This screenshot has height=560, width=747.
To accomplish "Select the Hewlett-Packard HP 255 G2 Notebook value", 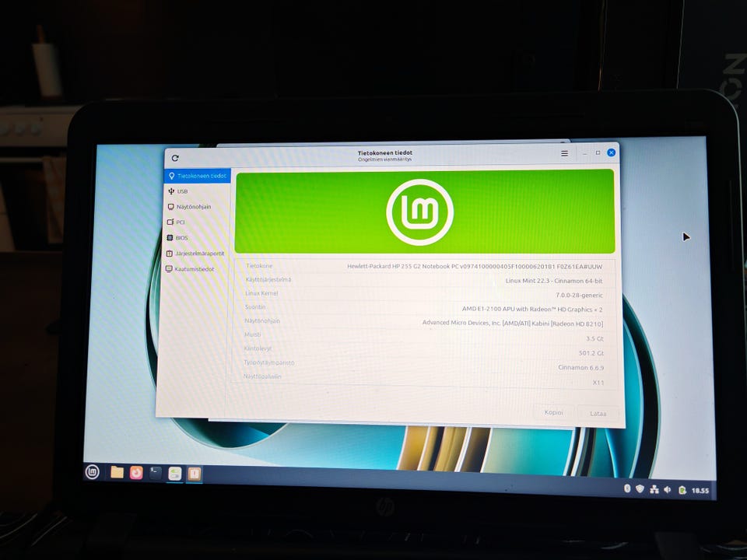I will point(475,267).
